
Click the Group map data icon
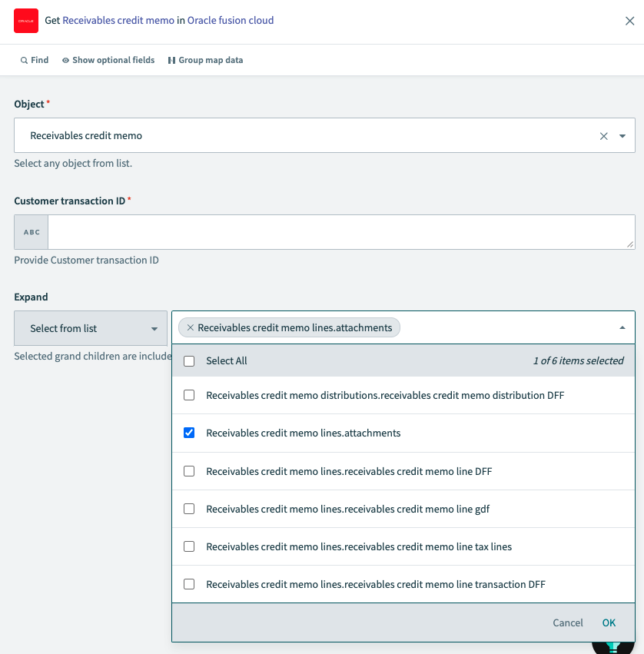point(173,59)
